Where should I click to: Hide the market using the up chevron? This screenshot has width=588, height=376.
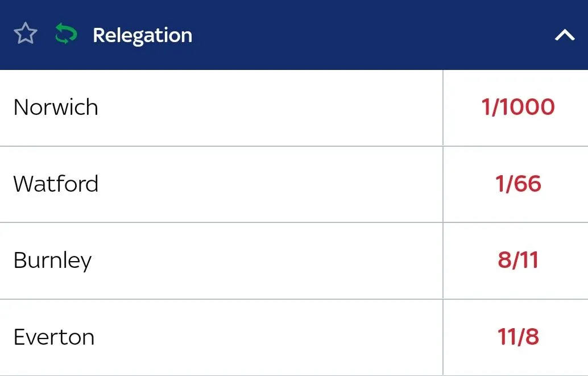tap(565, 35)
